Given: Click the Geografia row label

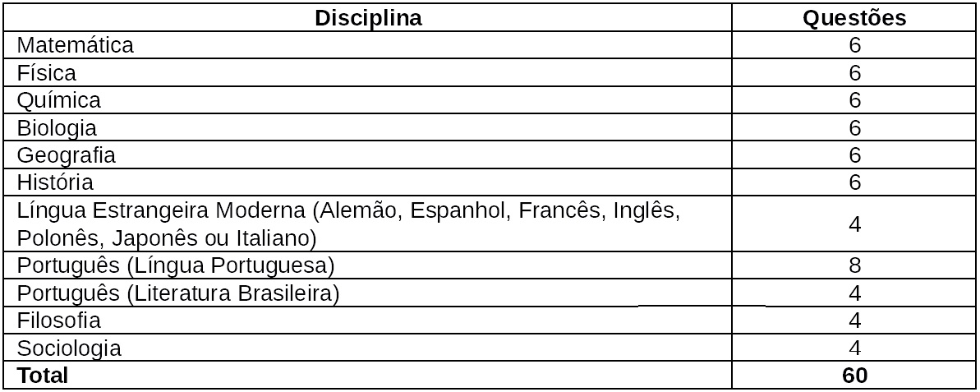Looking at the screenshot, I should 67,155.
